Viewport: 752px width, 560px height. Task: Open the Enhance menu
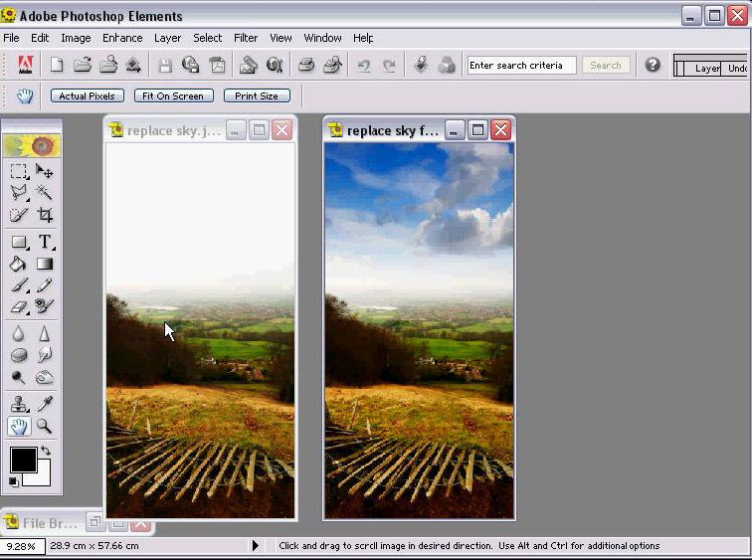[x=122, y=38]
